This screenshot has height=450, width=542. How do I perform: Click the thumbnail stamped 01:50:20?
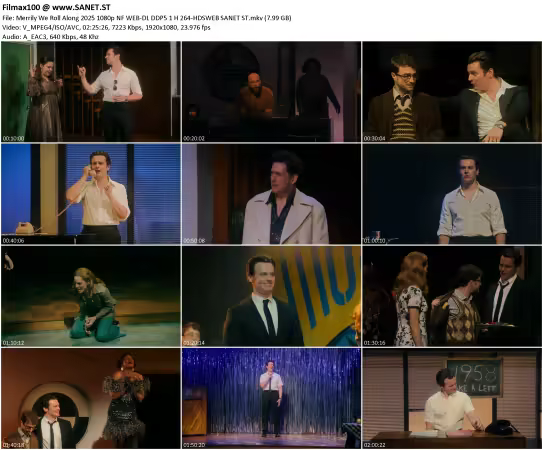click(271, 399)
